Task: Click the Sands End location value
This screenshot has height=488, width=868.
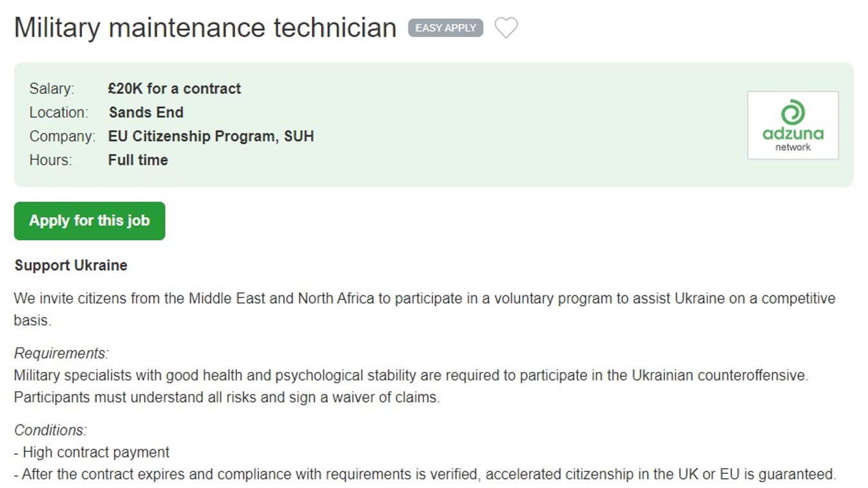Action: [146, 112]
